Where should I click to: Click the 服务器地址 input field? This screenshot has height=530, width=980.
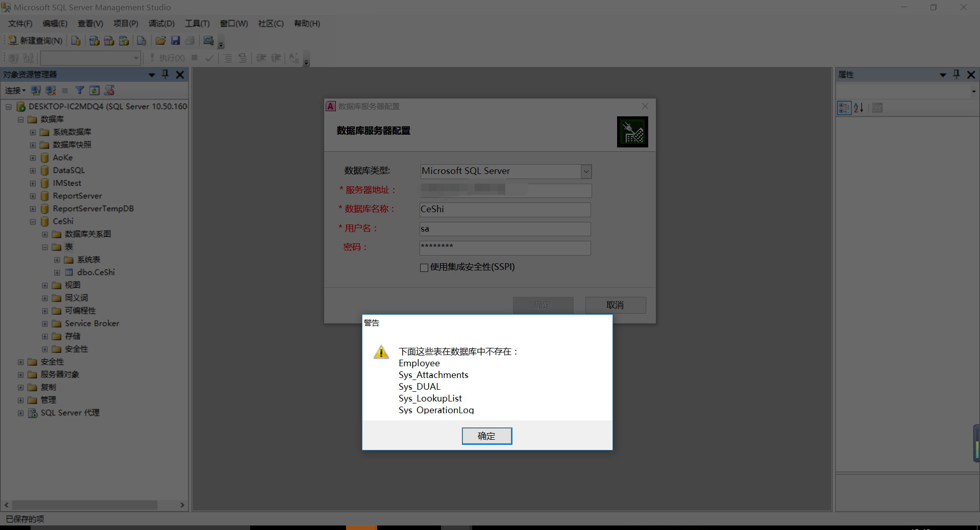(505, 190)
